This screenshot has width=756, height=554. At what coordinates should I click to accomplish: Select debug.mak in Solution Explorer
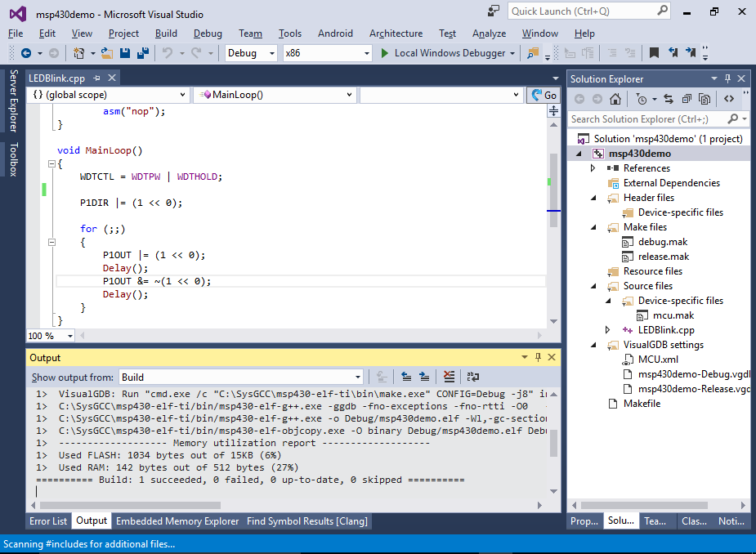click(663, 242)
